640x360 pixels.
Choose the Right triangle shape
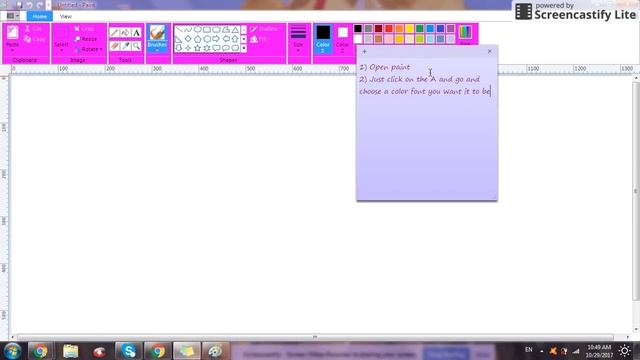click(x=179, y=39)
